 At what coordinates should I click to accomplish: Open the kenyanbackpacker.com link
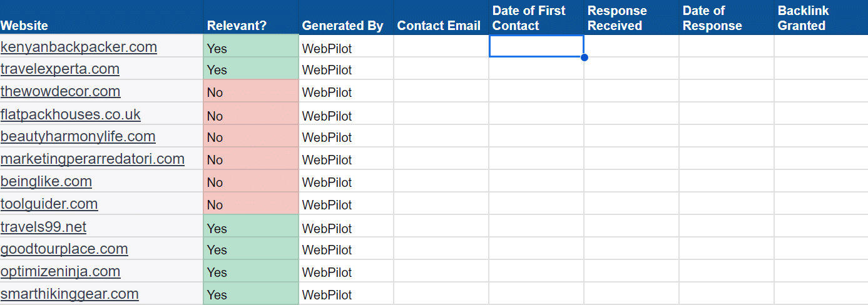[x=79, y=47]
